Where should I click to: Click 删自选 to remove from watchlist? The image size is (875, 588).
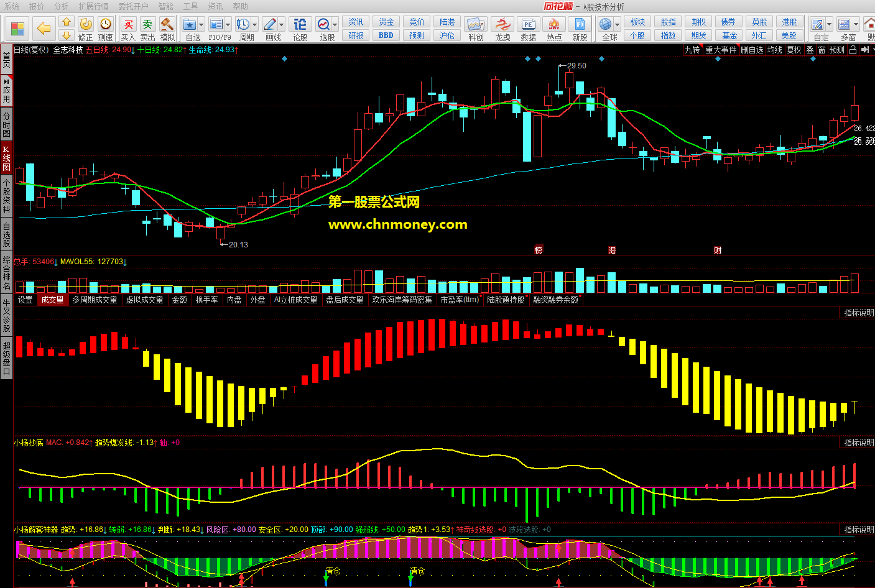pos(752,50)
